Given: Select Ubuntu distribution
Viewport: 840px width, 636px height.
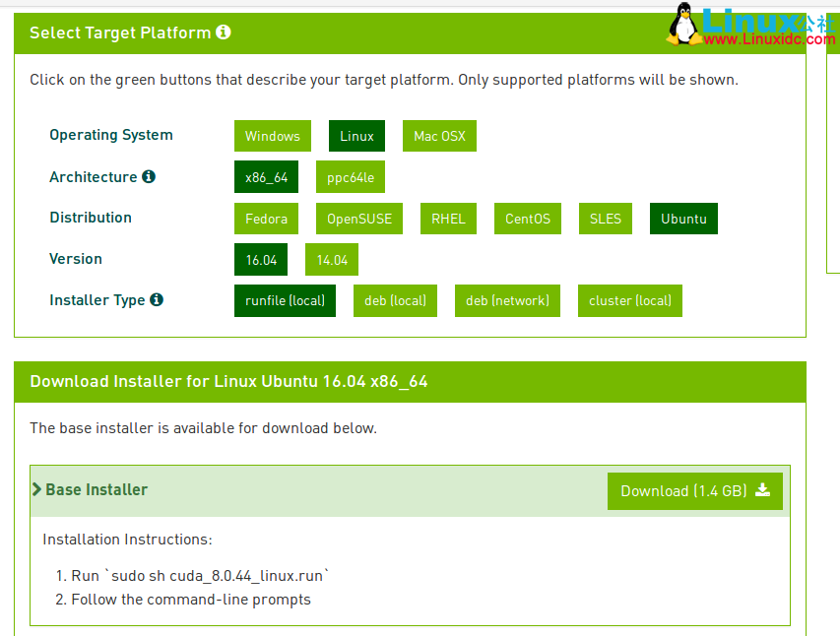Looking at the screenshot, I should 683,219.
